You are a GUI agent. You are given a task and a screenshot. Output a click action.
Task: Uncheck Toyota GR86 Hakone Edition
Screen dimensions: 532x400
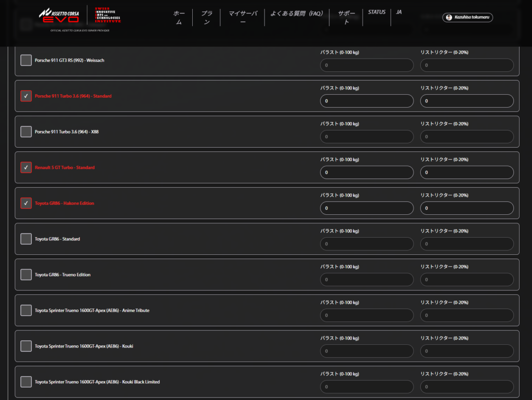point(26,203)
